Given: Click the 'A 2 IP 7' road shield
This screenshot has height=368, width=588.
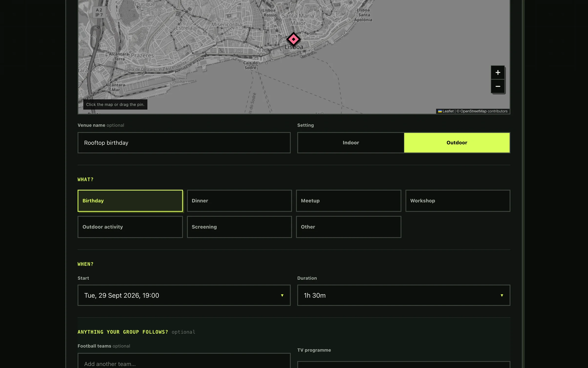Looking at the screenshot, I should tap(99, 12).
